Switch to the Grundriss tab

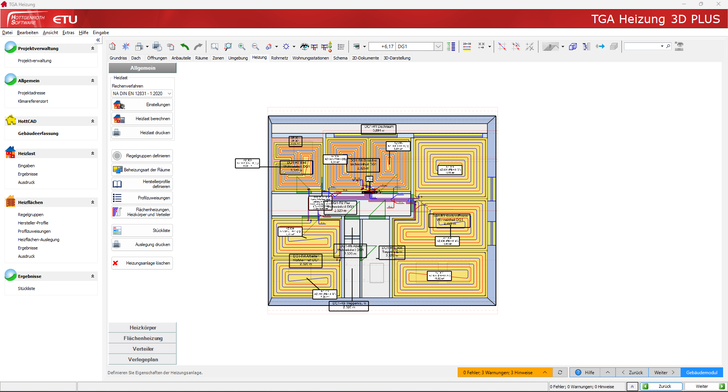[x=118, y=58]
